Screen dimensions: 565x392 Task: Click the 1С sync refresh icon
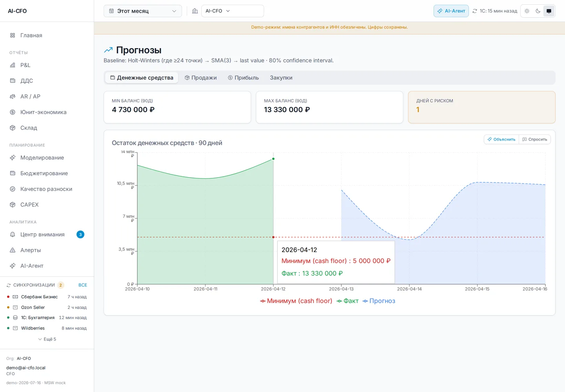(x=475, y=11)
